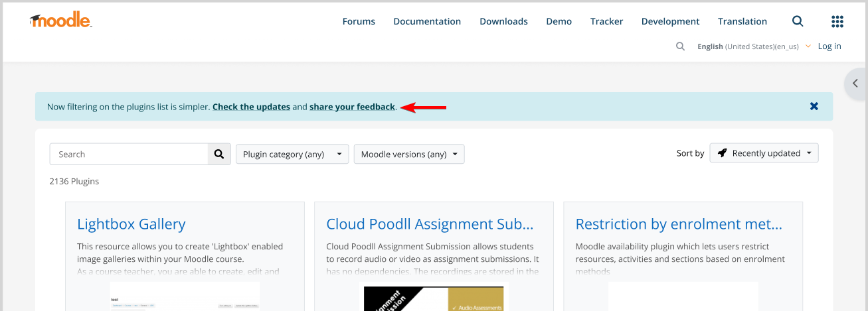Viewport: 868px width, 311px height.
Task: Open Documentation menu item
Action: [427, 21]
